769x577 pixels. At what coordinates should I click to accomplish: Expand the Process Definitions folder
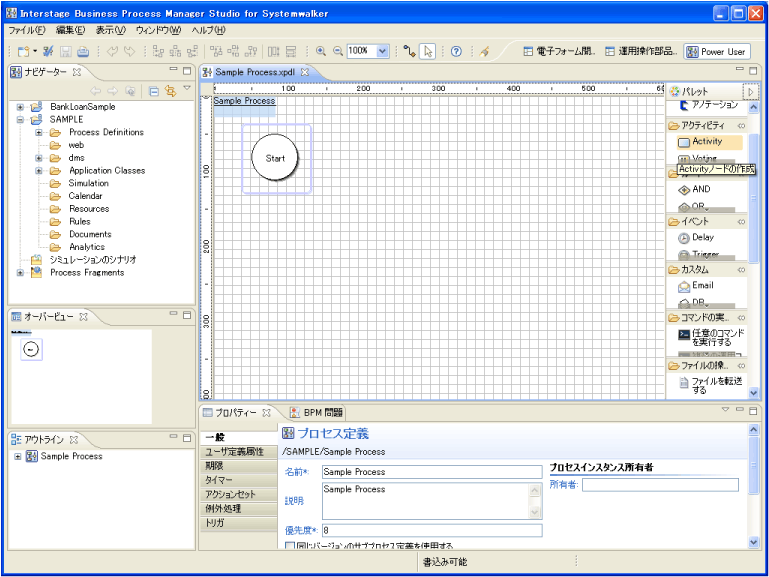coord(39,132)
